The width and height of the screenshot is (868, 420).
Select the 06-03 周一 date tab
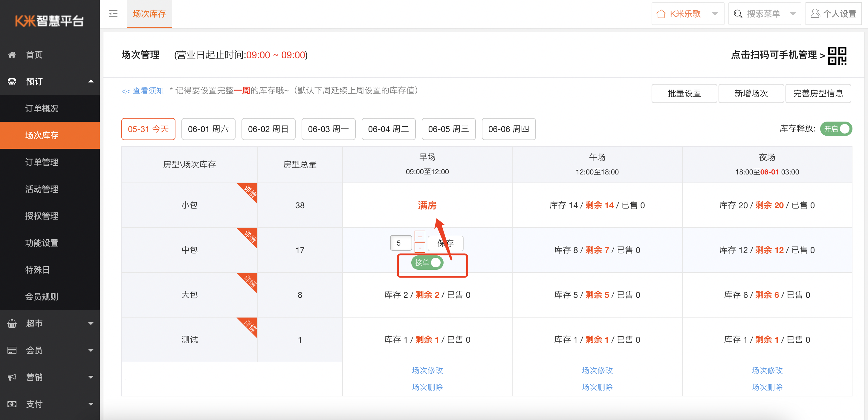click(x=328, y=129)
